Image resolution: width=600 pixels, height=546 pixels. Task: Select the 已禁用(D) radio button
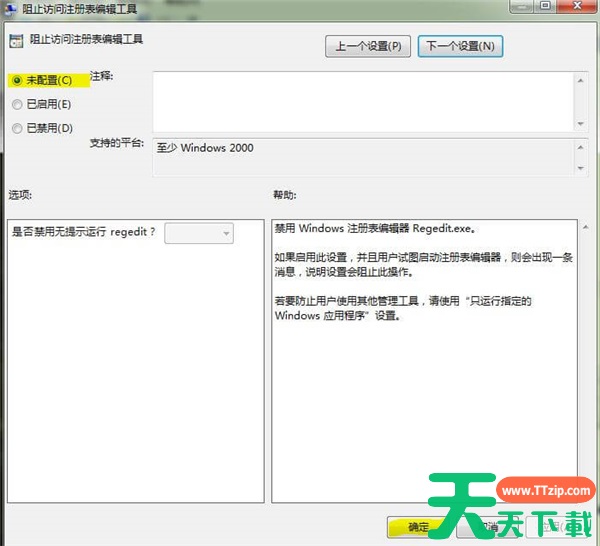pos(17,128)
